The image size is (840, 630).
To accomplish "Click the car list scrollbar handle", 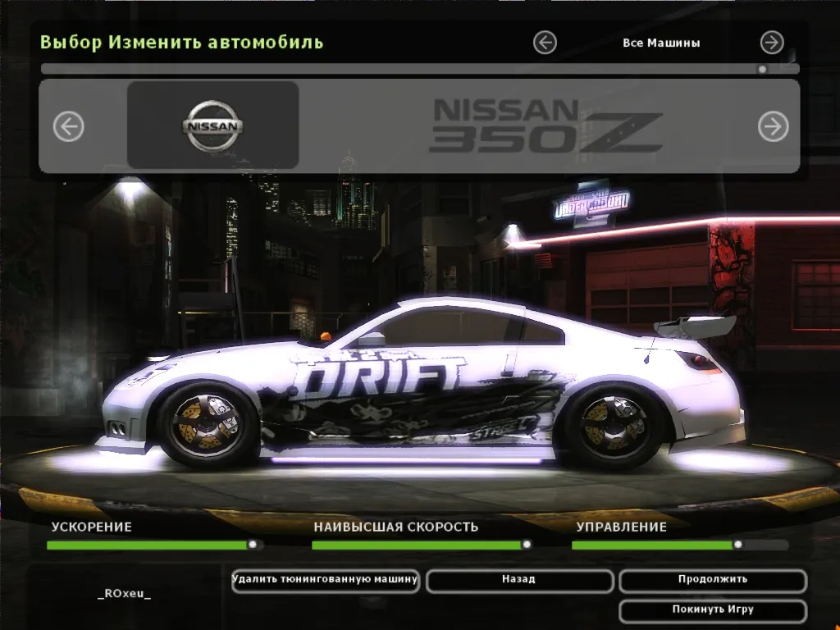I will pyautogui.click(x=762, y=69).
